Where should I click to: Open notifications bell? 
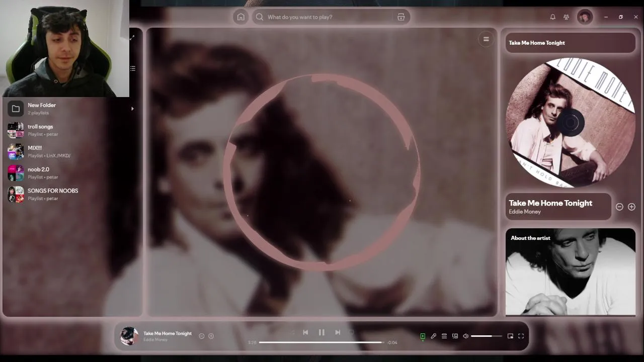[552, 17]
